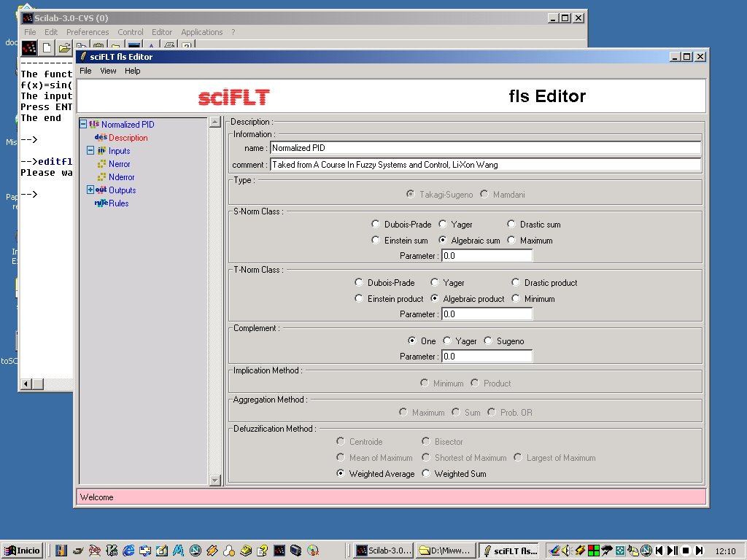This screenshot has width=747, height=560.
Task: Select Einstein product T-Norm
Action: (x=359, y=299)
